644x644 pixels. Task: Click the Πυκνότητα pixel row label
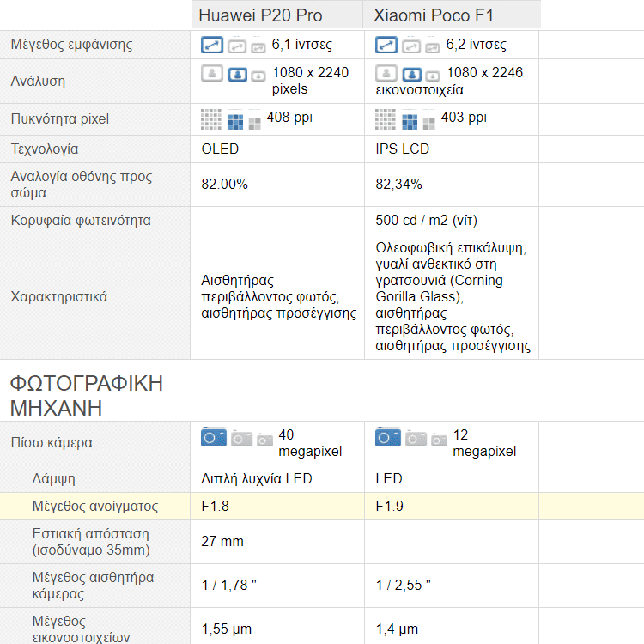point(60,119)
